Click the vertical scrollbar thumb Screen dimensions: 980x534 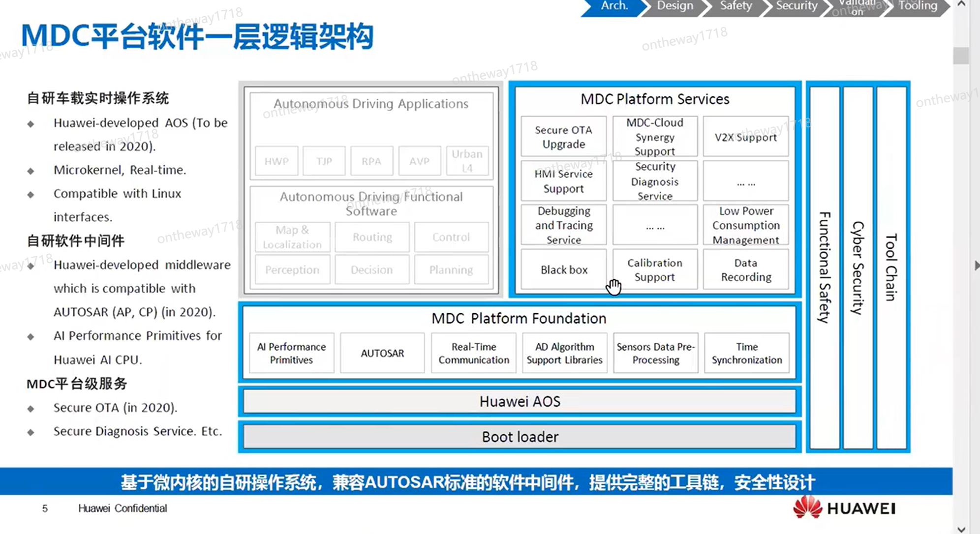pyautogui.click(x=961, y=55)
